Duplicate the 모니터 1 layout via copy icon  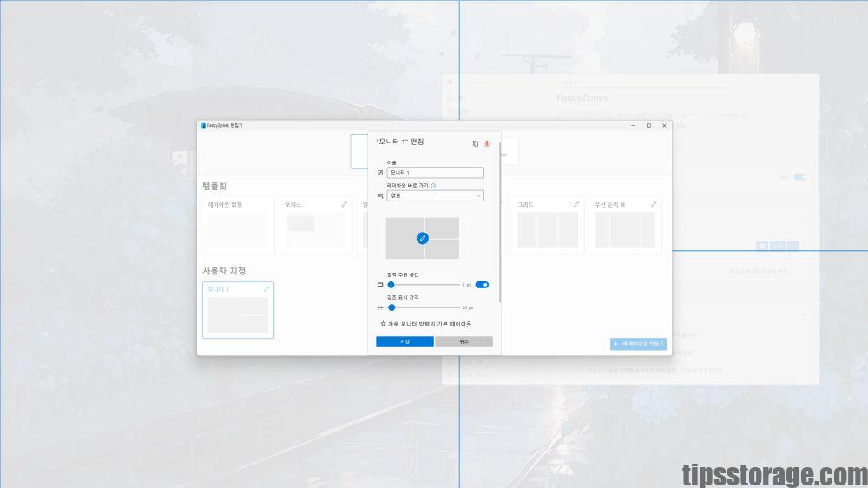(475, 143)
